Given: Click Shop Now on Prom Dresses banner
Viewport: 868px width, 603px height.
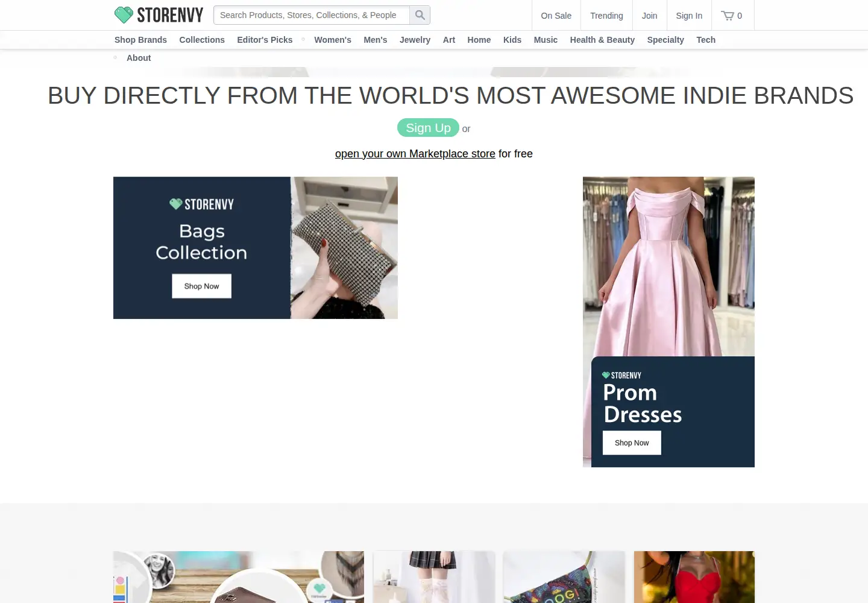Looking at the screenshot, I should tap(632, 443).
